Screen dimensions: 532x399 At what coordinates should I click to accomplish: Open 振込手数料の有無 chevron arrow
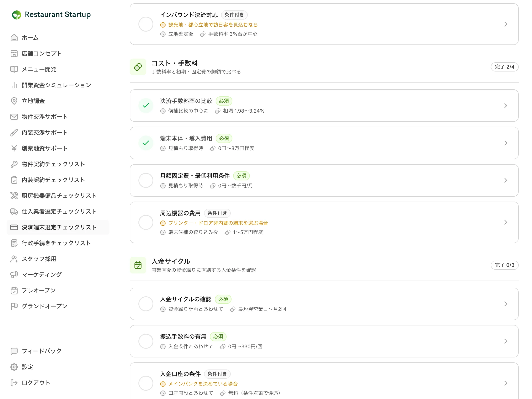tap(506, 341)
